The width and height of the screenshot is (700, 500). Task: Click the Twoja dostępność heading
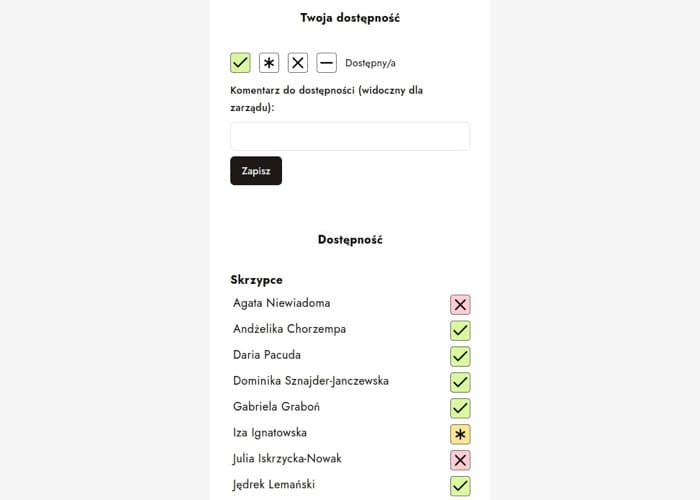click(350, 18)
